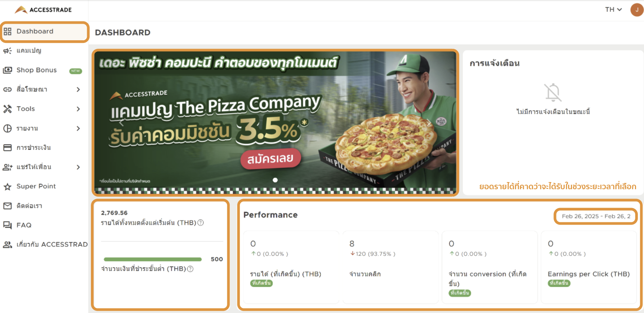Click the FAQ chat bubble icon
Screen dimensions: 644x313
click(8, 225)
